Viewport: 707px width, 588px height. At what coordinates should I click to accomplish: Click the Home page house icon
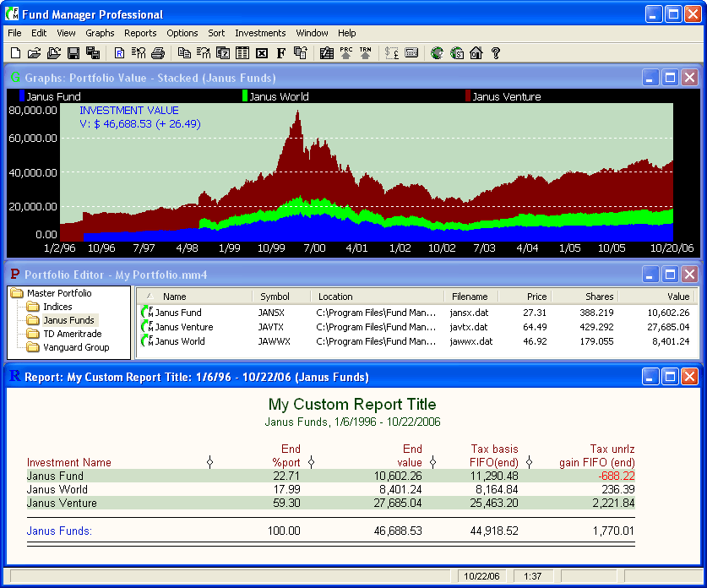coord(476,53)
